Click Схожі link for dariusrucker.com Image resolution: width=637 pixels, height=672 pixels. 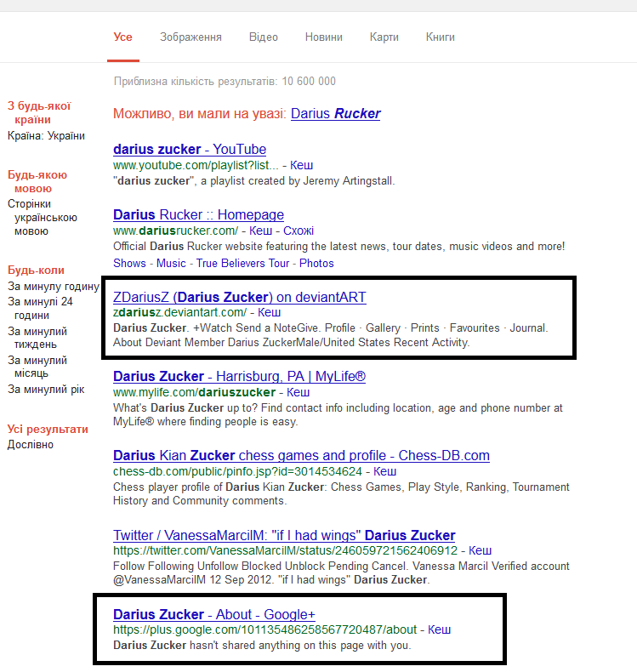299,231
